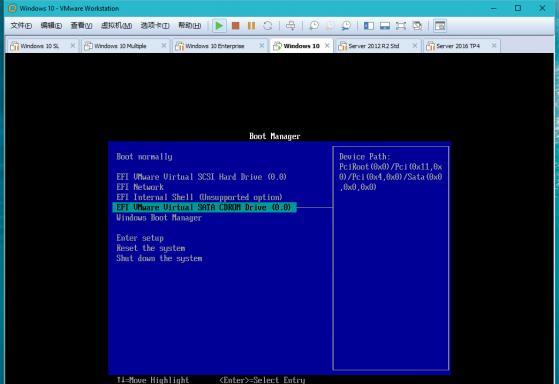Close the Windows 10 Enterprise tab
559x384 pixels.
262,46
